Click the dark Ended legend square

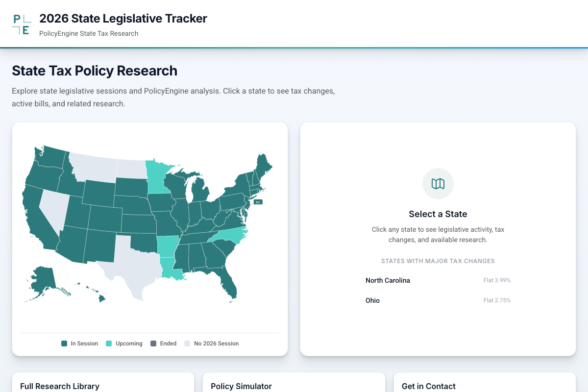[x=153, y=343]
